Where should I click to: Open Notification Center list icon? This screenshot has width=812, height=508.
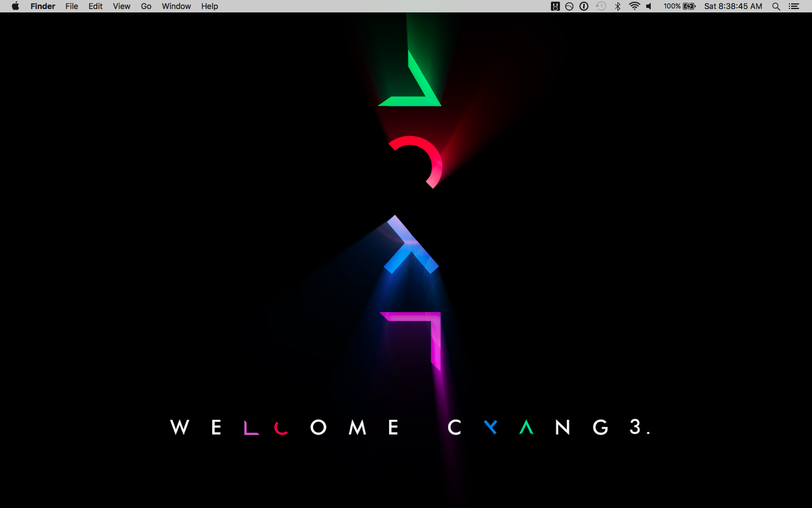[794, 6]
